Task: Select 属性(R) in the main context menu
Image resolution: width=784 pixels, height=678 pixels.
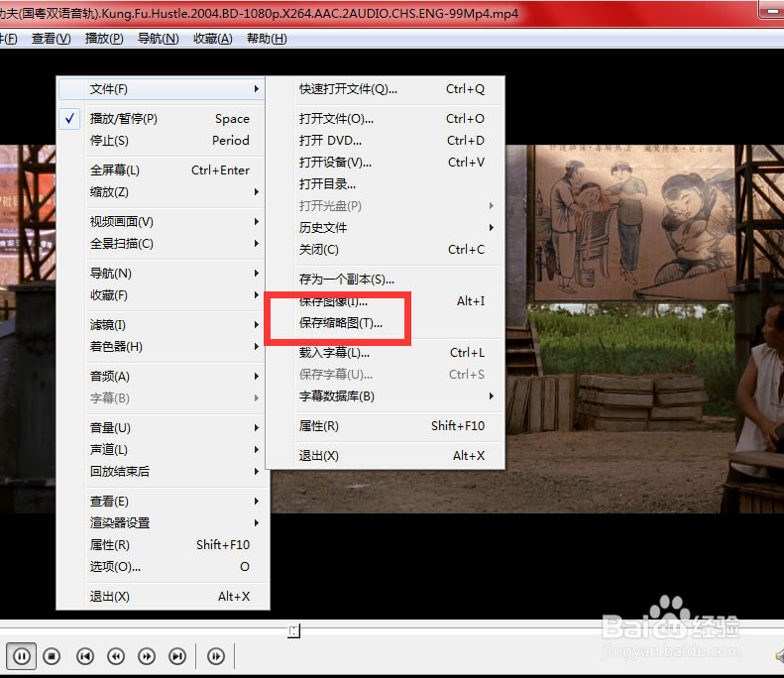Action: (162, 545)
